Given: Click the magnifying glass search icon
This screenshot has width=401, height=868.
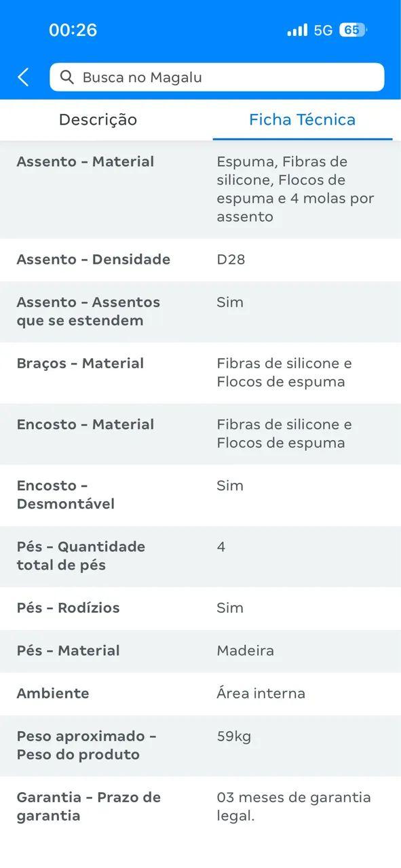Looking at the screenshot, I should point(66,77).
